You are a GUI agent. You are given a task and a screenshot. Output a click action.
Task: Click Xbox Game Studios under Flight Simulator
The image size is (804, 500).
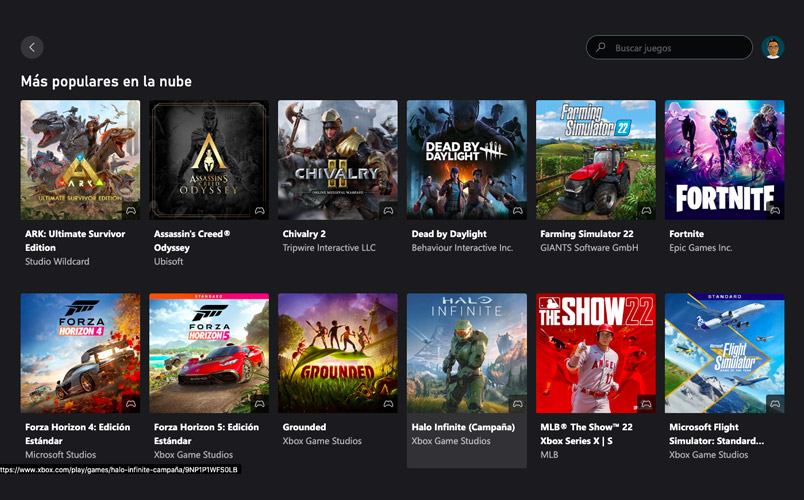tap(709, 455)
